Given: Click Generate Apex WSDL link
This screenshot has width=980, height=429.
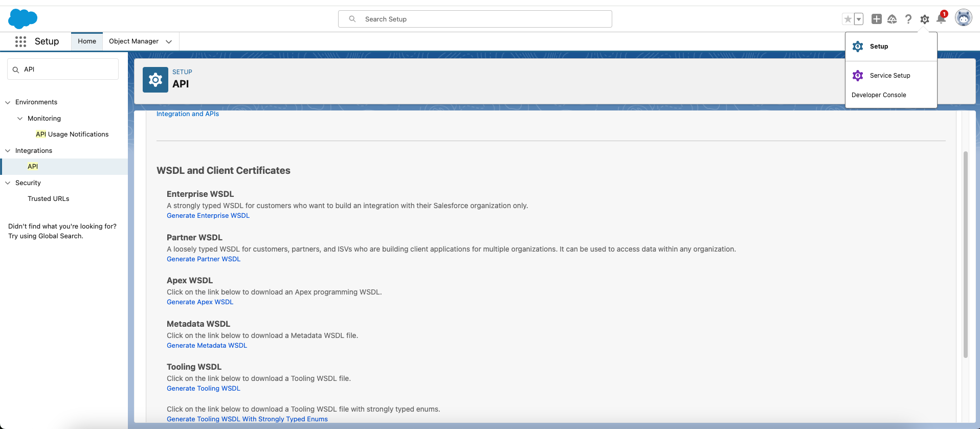Looking at the screenshot, I should click(200, 302).
